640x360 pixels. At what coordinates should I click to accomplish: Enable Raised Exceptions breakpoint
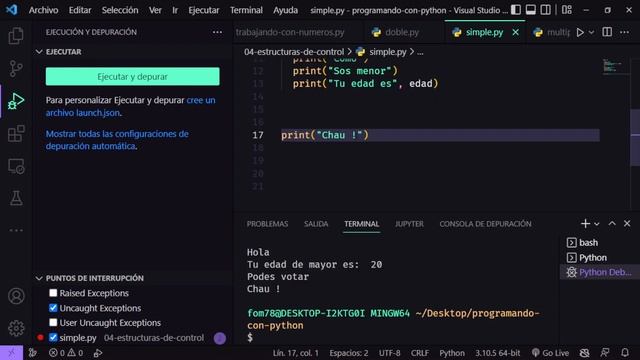53,293
